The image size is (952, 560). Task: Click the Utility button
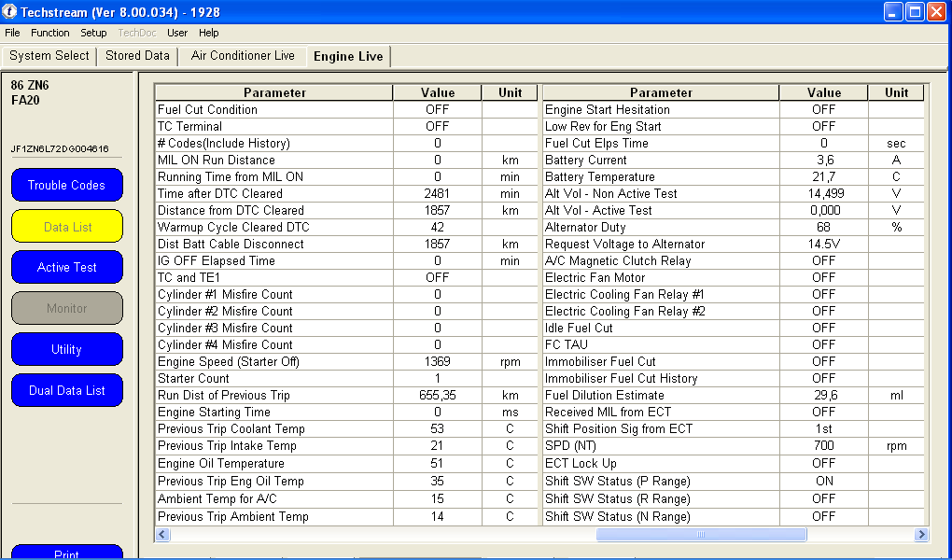coord(66,349)
